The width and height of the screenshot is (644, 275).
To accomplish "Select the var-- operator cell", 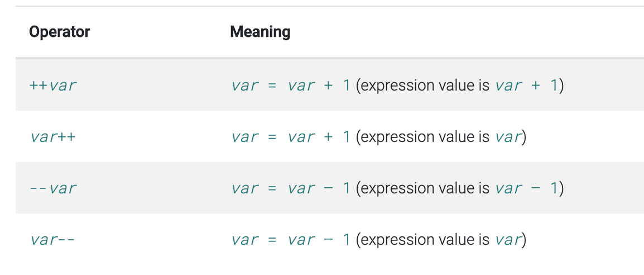I will click(x=52, y=240).
